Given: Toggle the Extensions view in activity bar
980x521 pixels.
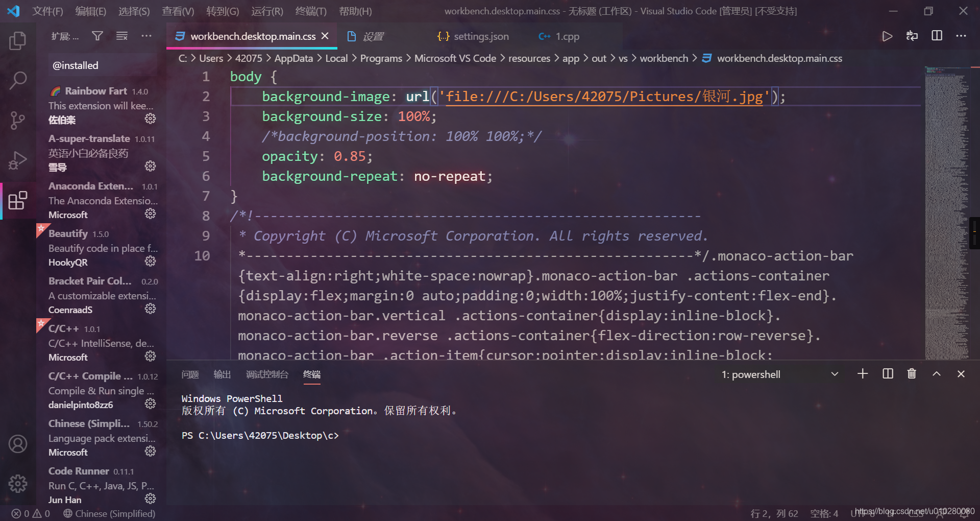Looking at the screenshot, I should coord(18,200).
